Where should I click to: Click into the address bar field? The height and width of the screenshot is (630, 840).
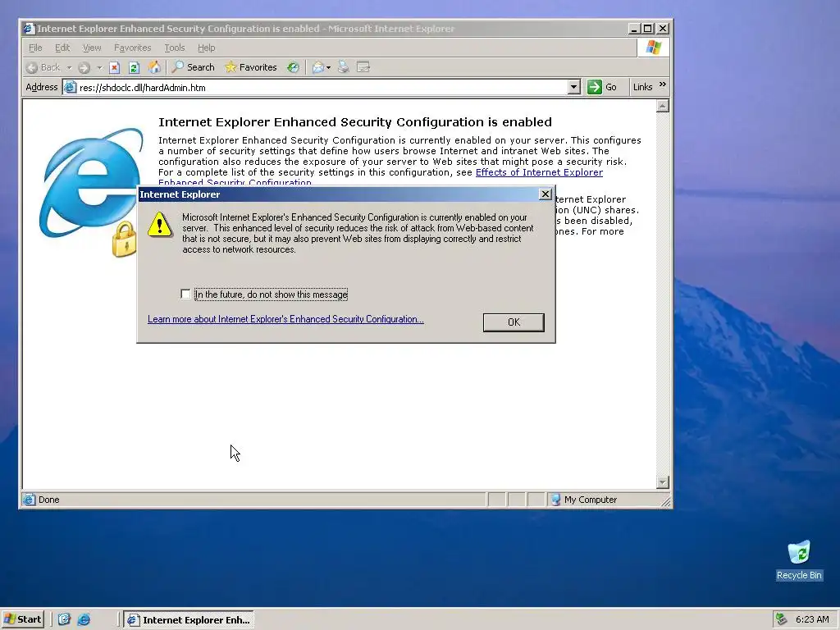coord(322,87)
